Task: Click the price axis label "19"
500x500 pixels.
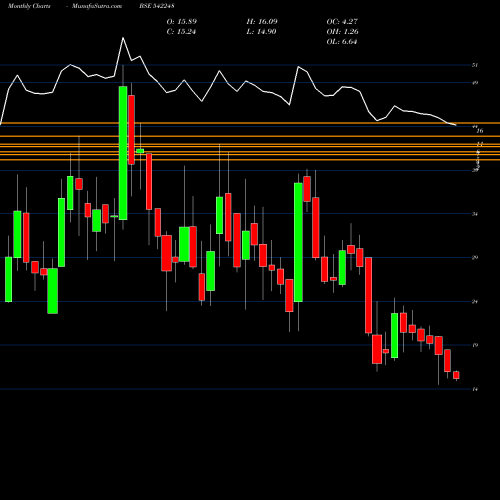Action: click(x=475, y=345)
